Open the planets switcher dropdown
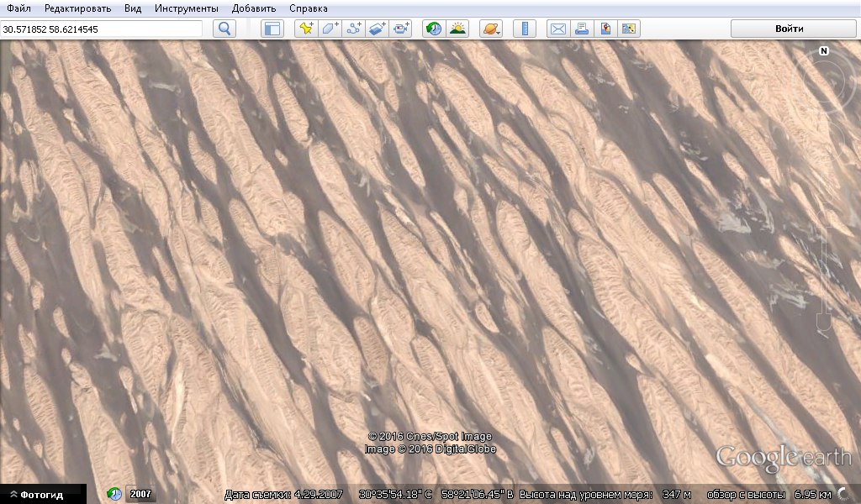 coord(491,29)
